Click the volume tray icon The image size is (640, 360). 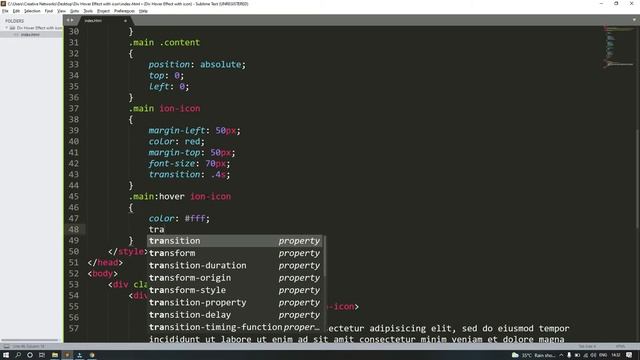593,355
